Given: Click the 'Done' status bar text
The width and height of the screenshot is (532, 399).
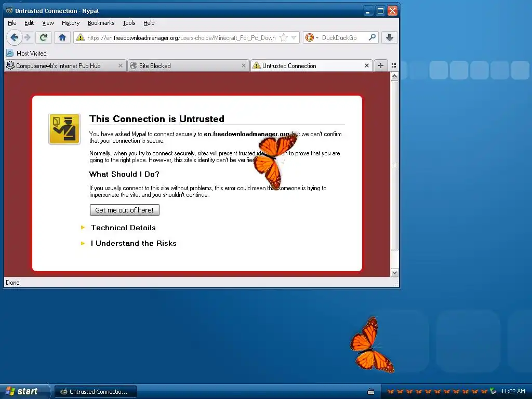Looking at the screenshot, I should [12, 283].
